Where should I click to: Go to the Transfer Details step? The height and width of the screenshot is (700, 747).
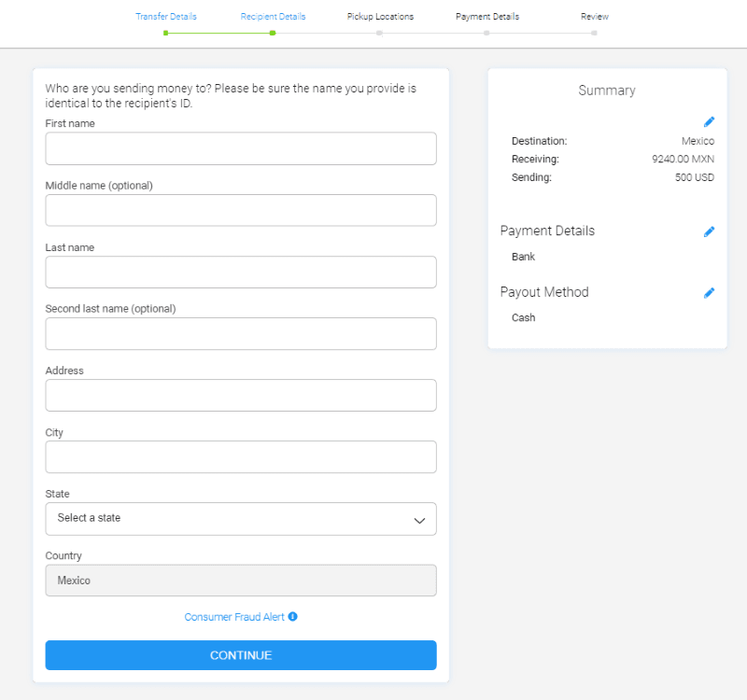[165, 17]
